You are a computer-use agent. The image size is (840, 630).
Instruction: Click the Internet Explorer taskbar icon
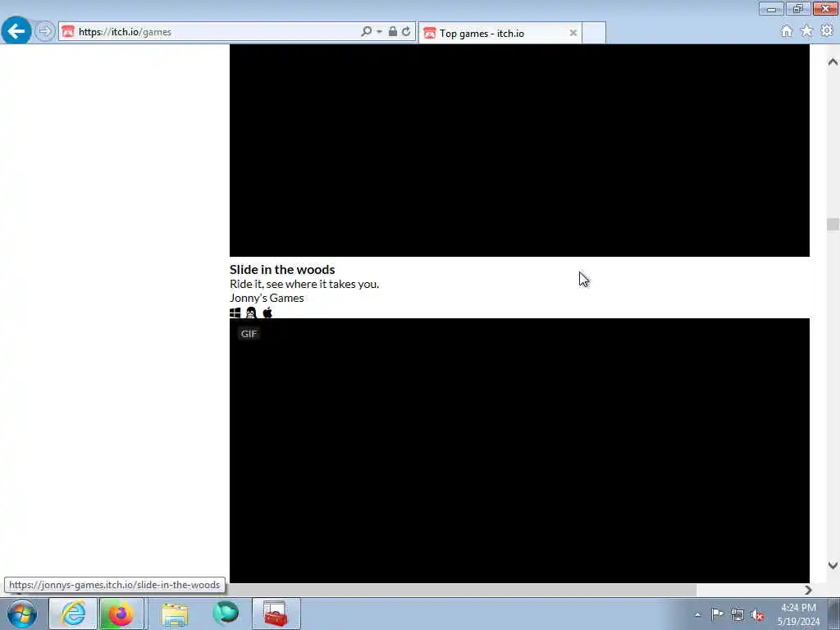(73, 614)
